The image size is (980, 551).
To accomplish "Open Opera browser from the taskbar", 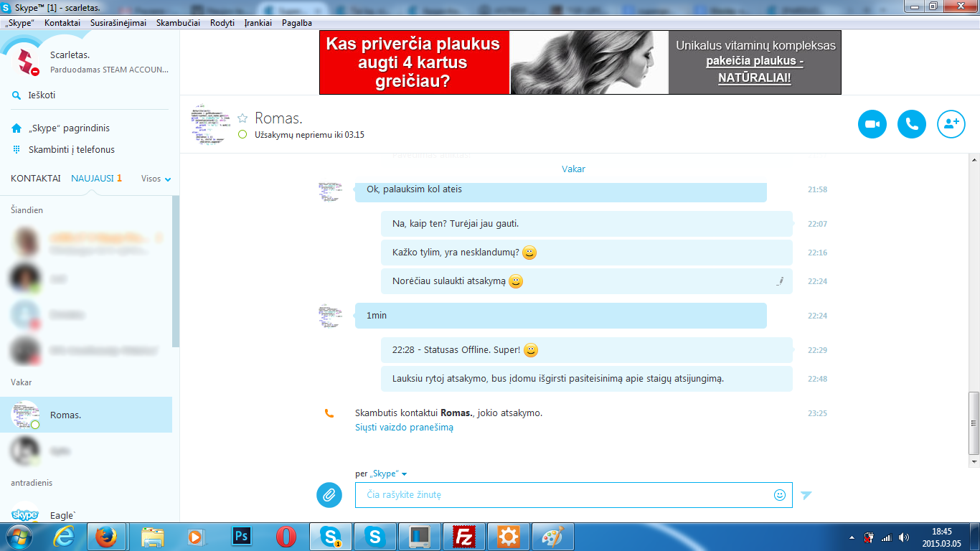I will pyautogui.click(x=286, y=536).
